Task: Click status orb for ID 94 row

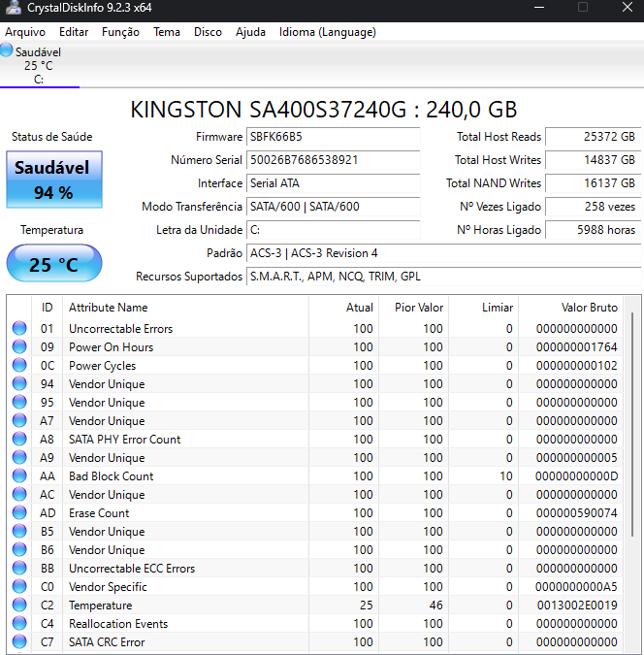Action: click(x=19, y=383)
